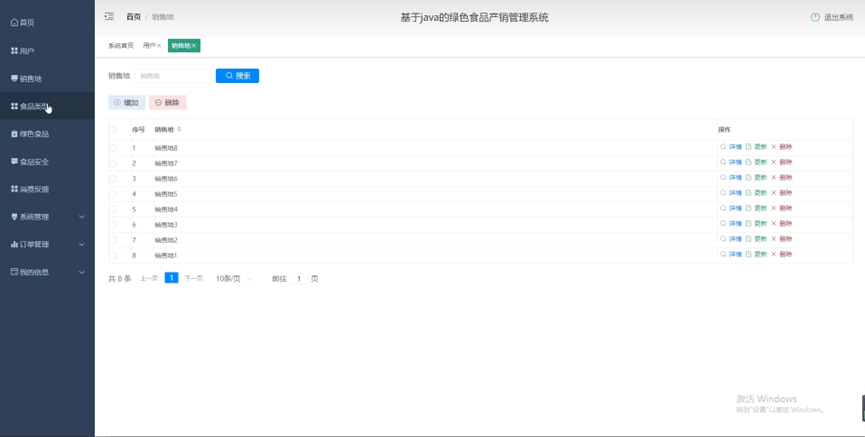Check the checkbox for row 8 (销售地1)
This screenshot has height=437, width=865.
113,255
